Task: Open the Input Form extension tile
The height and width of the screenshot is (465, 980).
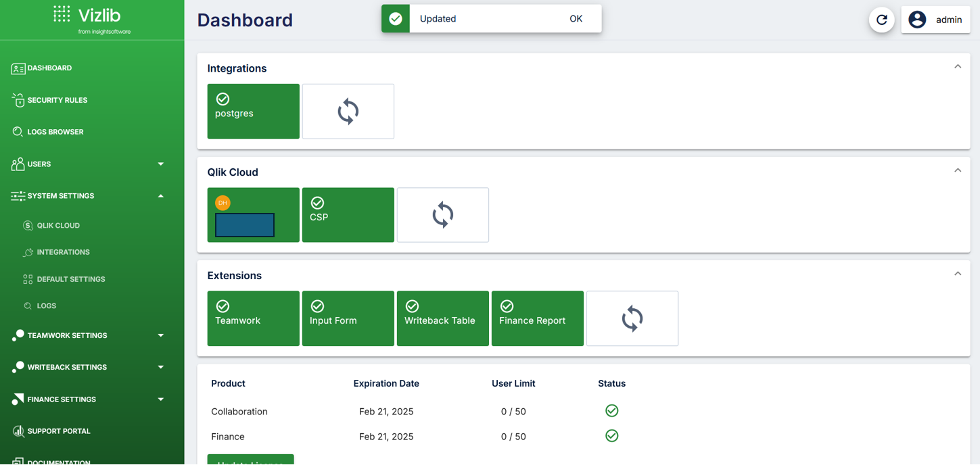Action: pyautogui.click(x=348, y=318)
